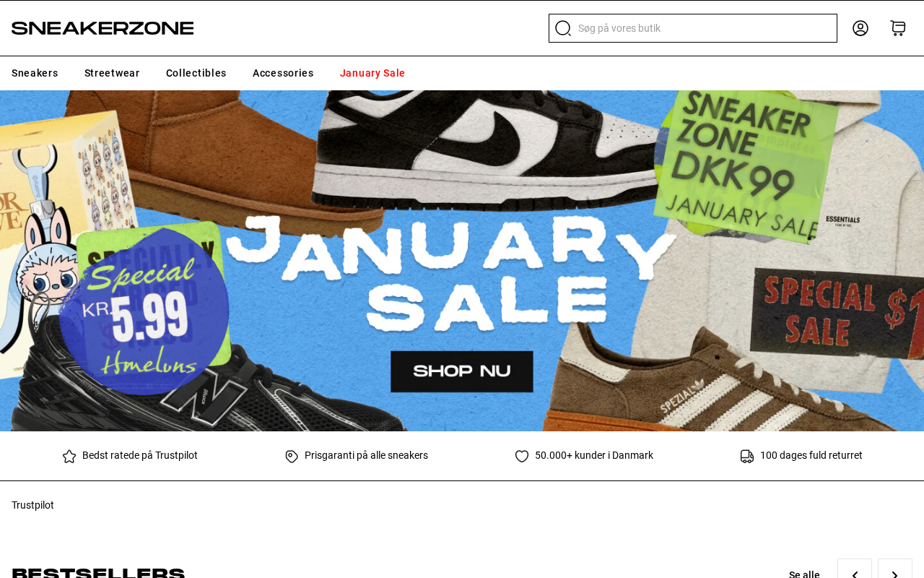The image size is (924, 578).
Task: Click the price guarantee tag icon
Action: tap(292, 456)
